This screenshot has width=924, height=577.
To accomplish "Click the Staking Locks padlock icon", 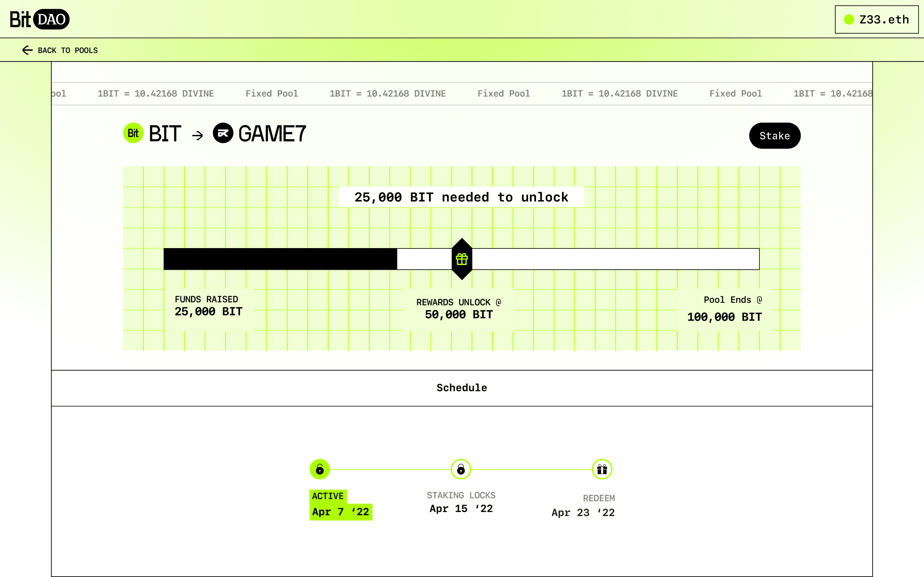I will 461,470.
